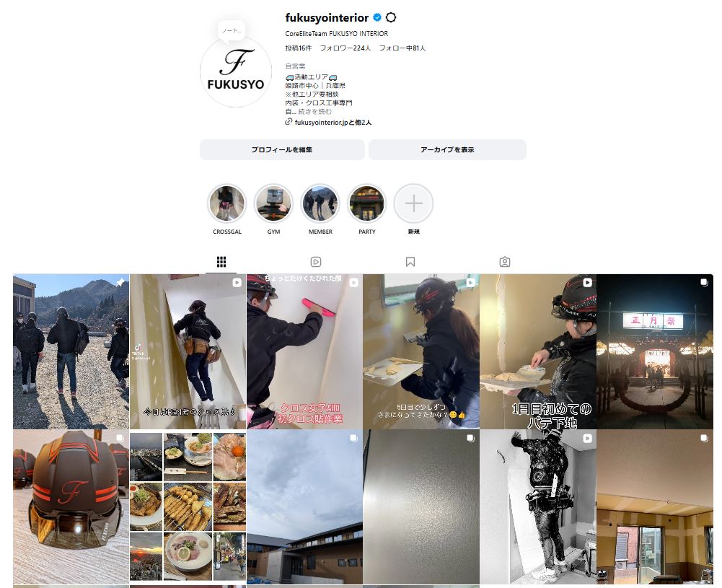Viewport: 722px width, 588px height.
Task: Open the CROSSGAL story highlight
Action: (x=227, y=203)
